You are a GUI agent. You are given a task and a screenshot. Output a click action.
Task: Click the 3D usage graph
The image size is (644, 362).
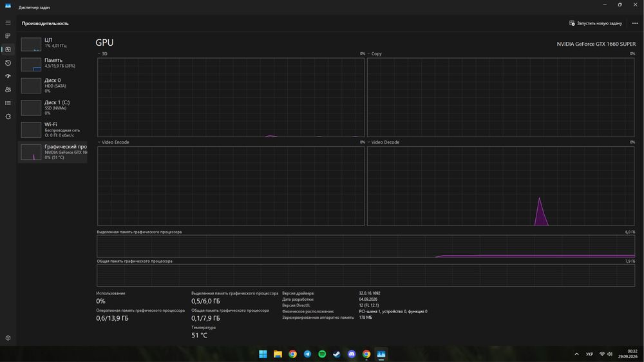point(231,97)
